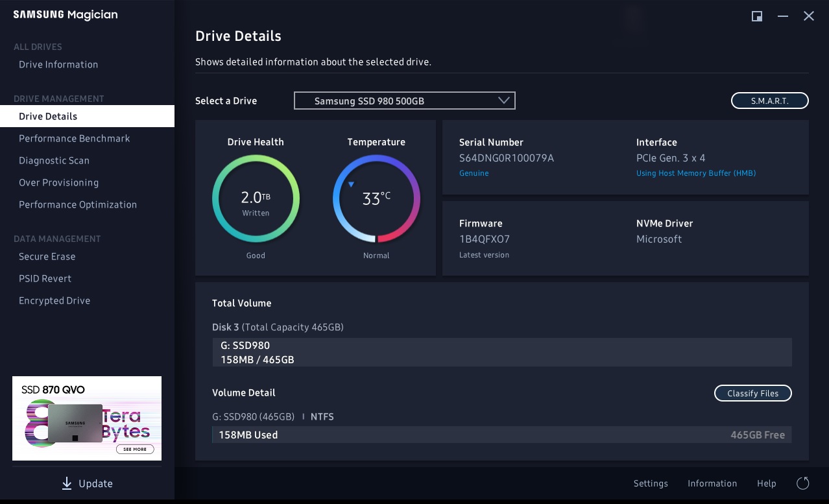
Task: Click the NTFS file system label
Action: pos(322,416)
